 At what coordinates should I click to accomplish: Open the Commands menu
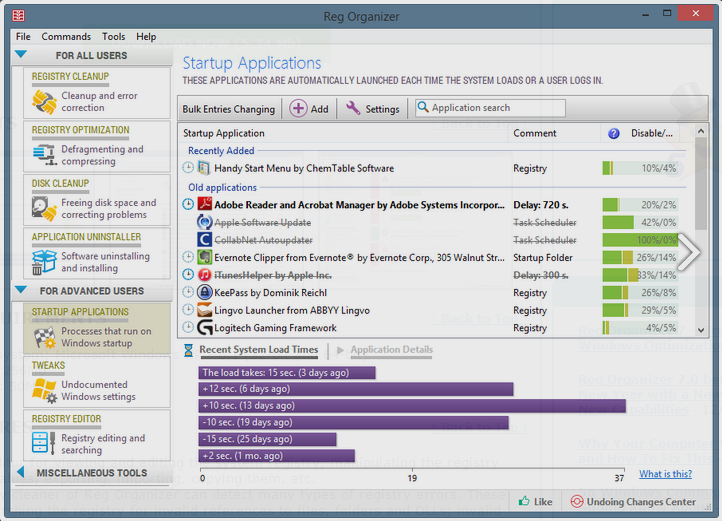click(66, 36)
